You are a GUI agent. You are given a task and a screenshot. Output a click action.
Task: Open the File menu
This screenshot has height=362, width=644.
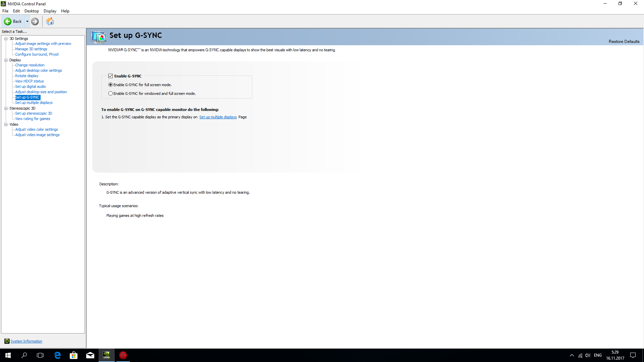coord(5,11)
